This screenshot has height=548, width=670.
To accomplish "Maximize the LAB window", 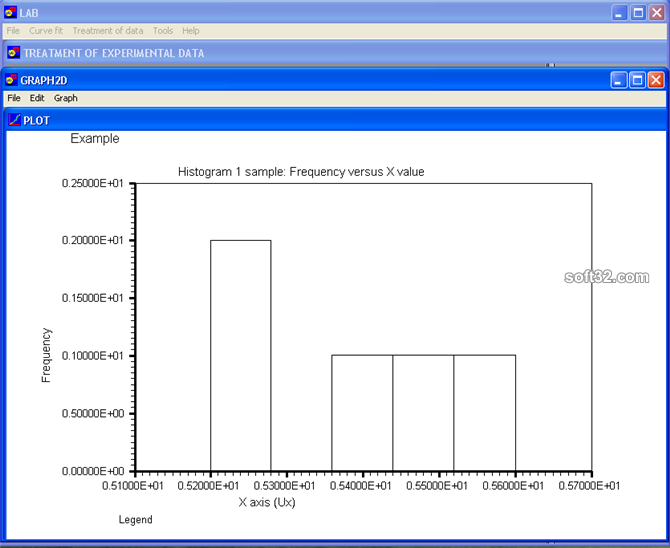I will (x=638, y=13).
